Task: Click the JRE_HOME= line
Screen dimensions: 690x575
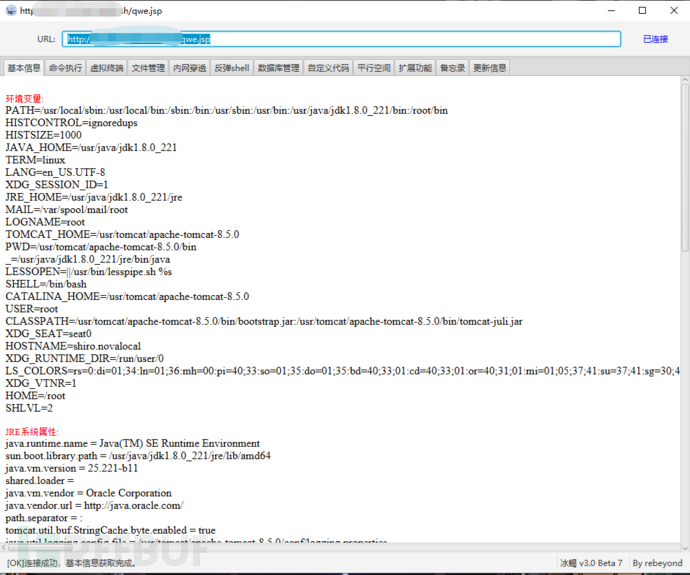Action: 94,197
